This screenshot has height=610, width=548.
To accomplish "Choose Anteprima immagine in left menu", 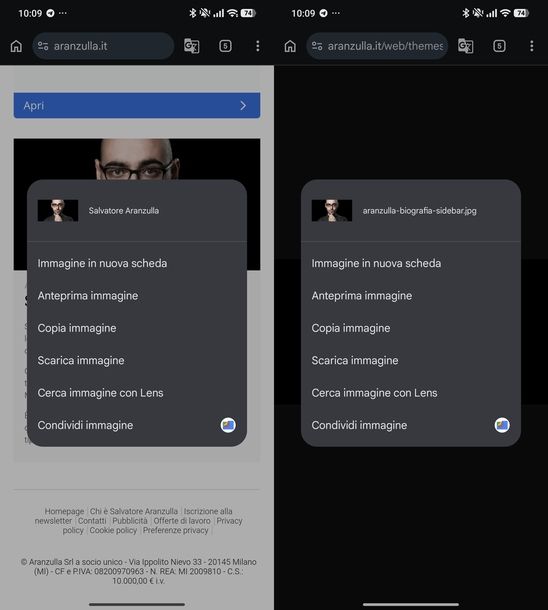I will (137, 296).
